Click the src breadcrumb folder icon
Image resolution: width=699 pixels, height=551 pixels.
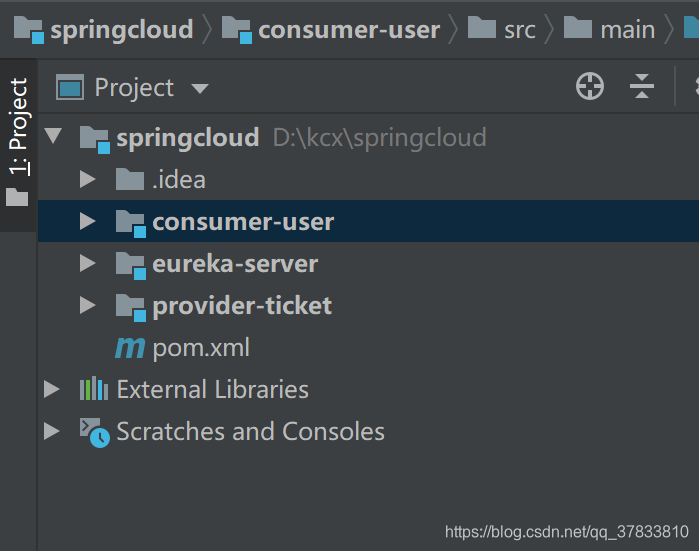click(x=481, y=28)
